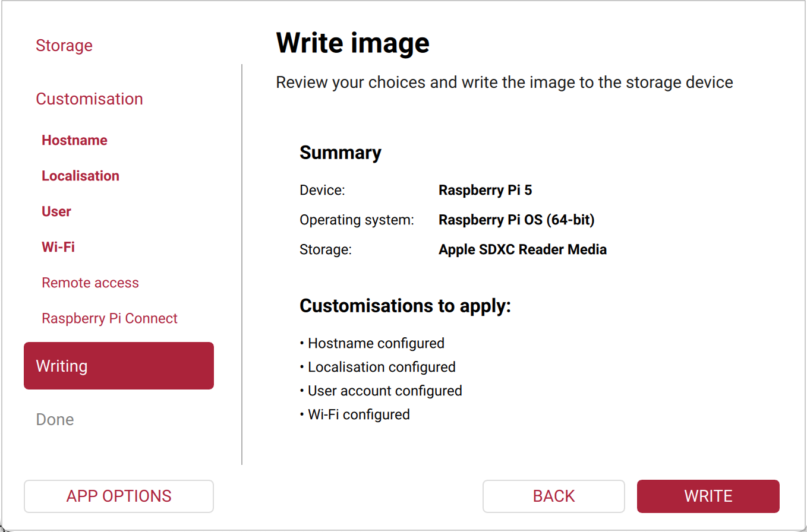
Task: Open APP OPTIONS
Action: [118, 496]
